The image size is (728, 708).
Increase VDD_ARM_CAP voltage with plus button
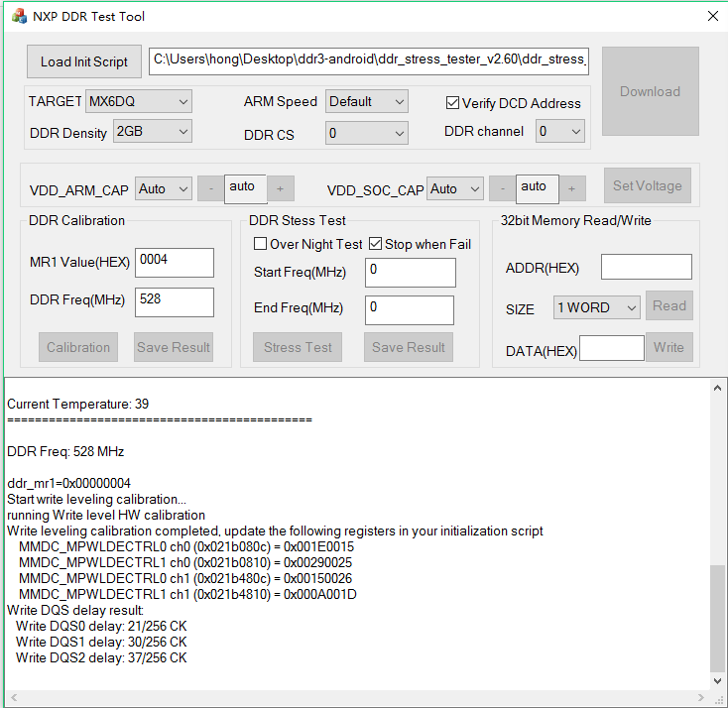click(280, 188)
